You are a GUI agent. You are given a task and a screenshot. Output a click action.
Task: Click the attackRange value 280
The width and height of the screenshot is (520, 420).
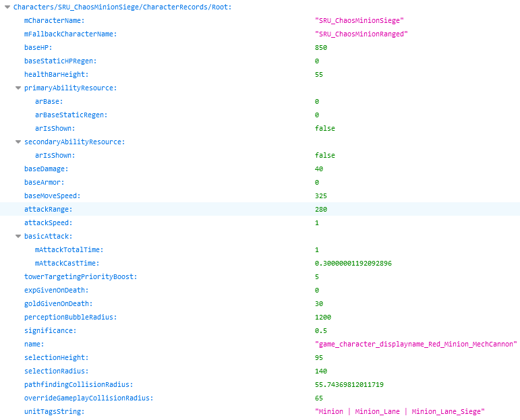pyautogui.click(x=321, y=209)
